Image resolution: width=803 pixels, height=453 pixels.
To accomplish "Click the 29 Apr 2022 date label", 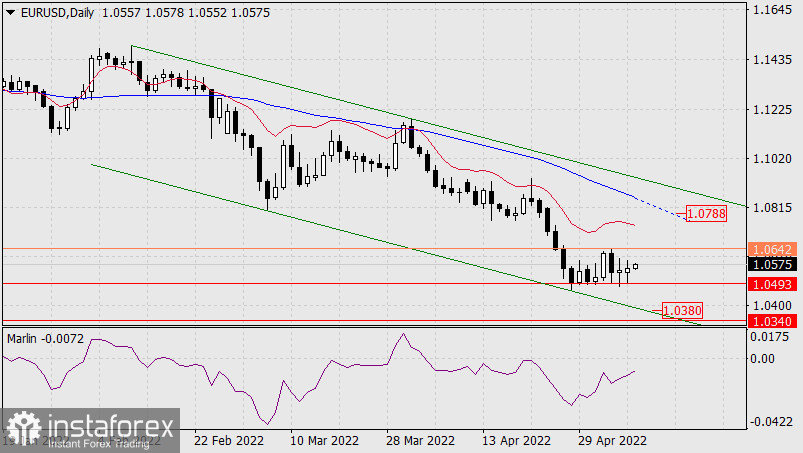I will [x=612, y=441].
